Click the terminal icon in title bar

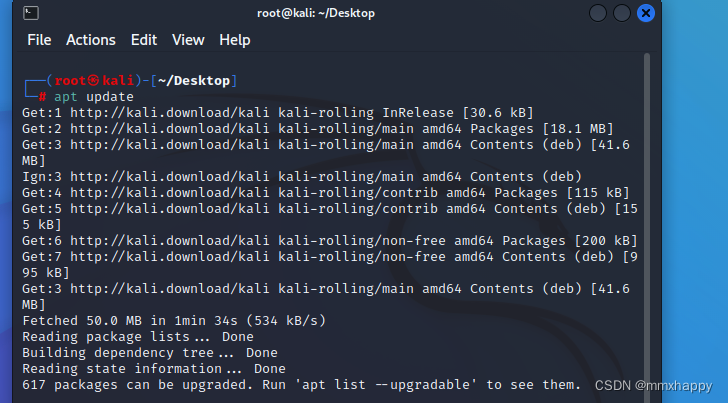[31, 13]
